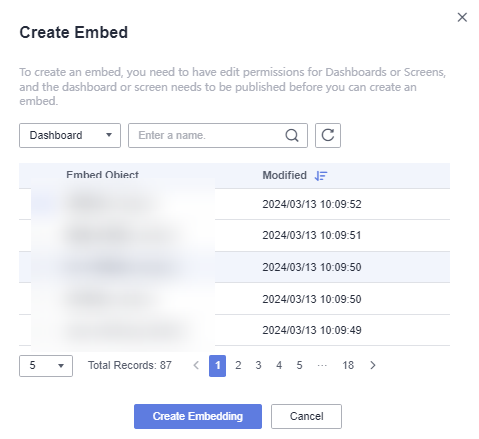This screenshot has width=479, height=439.
Task: Select the row modified at 10:09:52
Action: [234, 204]
